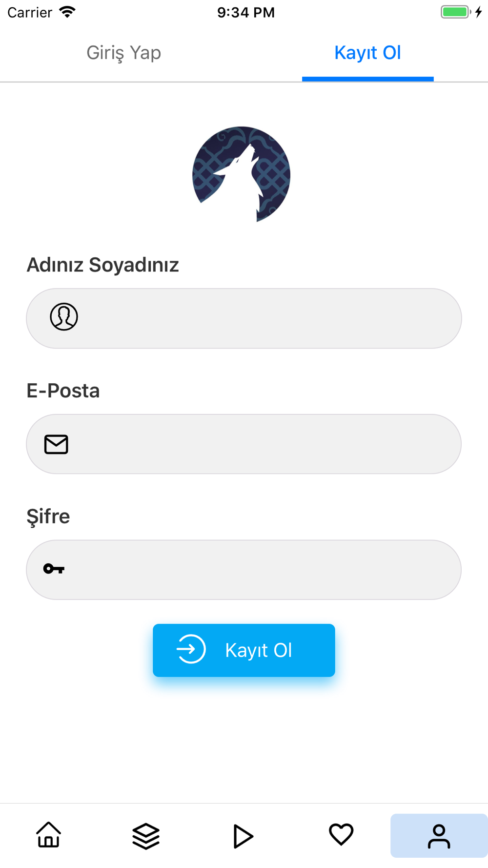
Task: Focus the Adınız Soyadınız input field
Action: click(x=244, y=318)
